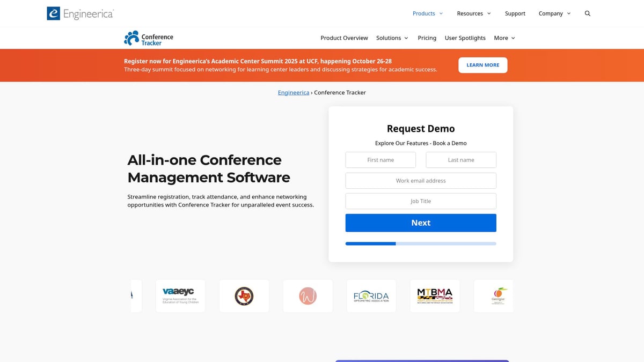Click the LEARN MORE summit button

point(482,65)
